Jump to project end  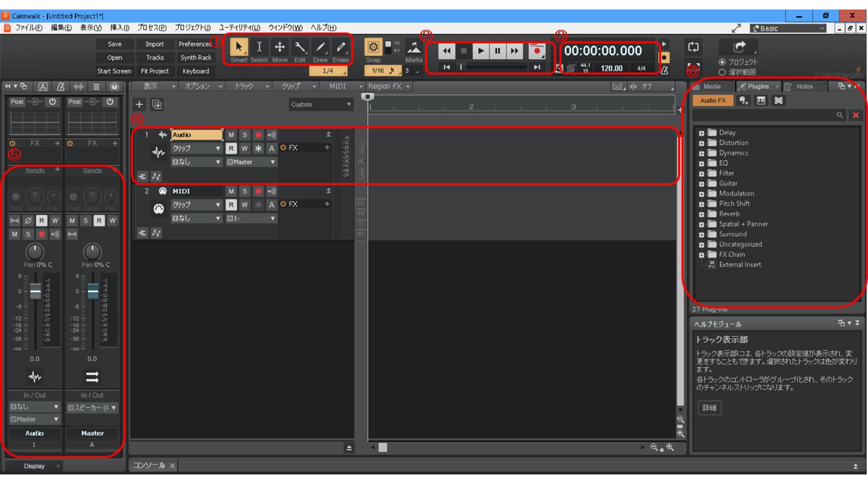coord(537,67)
